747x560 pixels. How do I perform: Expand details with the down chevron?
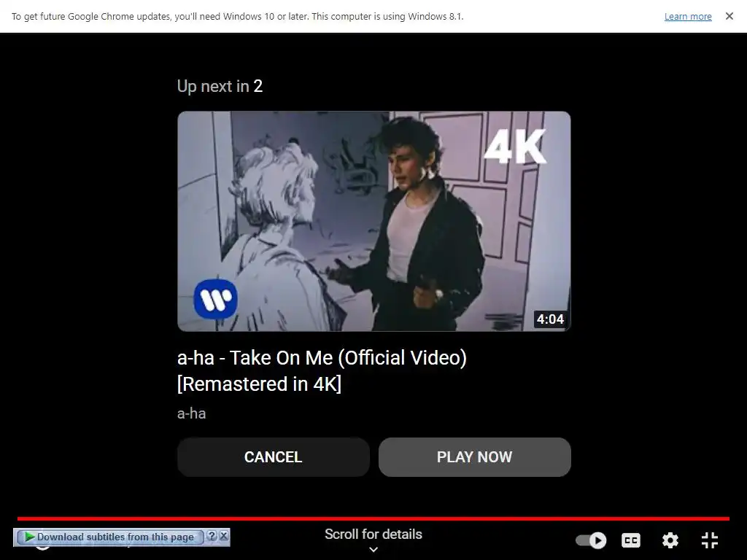(373, 550)
